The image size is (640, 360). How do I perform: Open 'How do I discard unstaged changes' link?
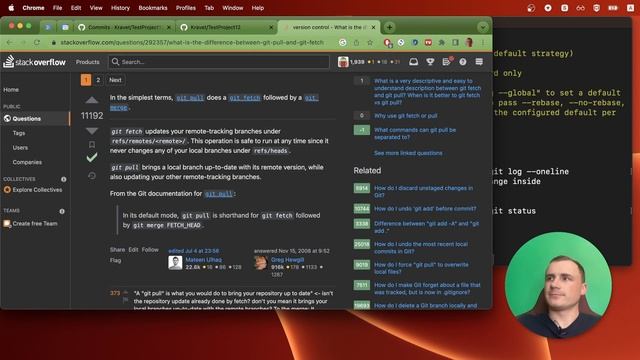[x=424, y=192]
